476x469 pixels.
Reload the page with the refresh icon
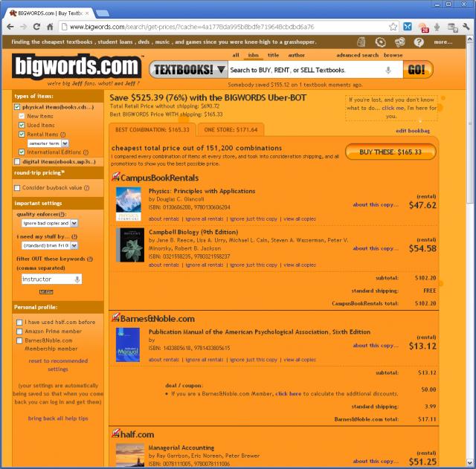[36, 27]
